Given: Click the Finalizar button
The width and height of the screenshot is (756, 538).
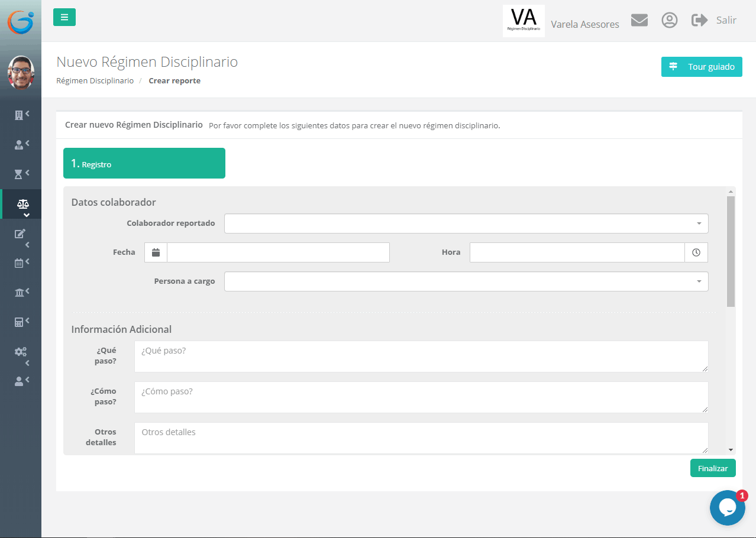Looking at the screenshot, I should 712,468.
